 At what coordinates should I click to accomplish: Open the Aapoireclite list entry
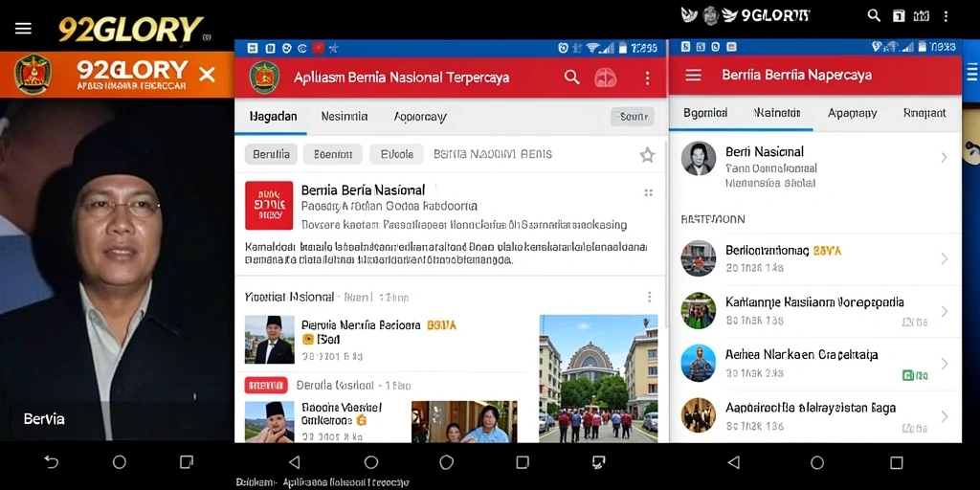815,416
